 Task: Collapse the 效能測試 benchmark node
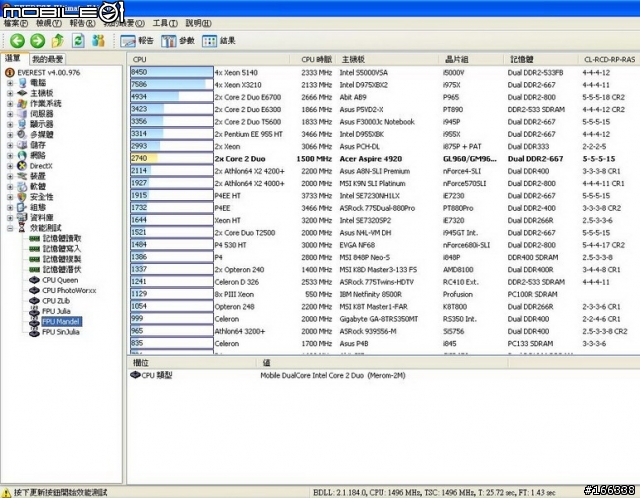click(10, 228)
